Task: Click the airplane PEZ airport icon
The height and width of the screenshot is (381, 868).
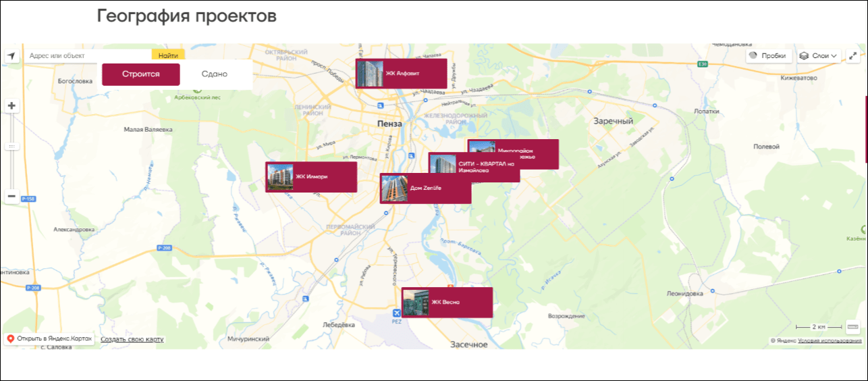Action: coord(396,313)
